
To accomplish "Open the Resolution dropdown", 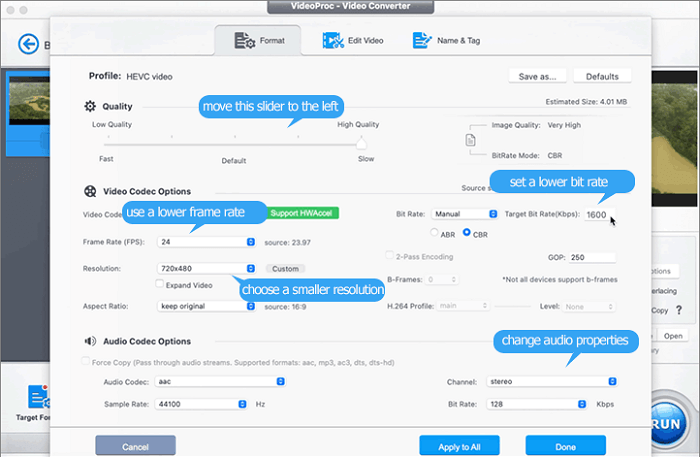I will coord(207,269).
